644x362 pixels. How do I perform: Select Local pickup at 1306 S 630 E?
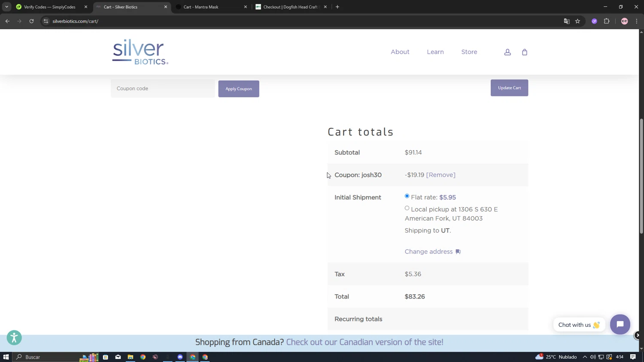[x=407, y=208]
